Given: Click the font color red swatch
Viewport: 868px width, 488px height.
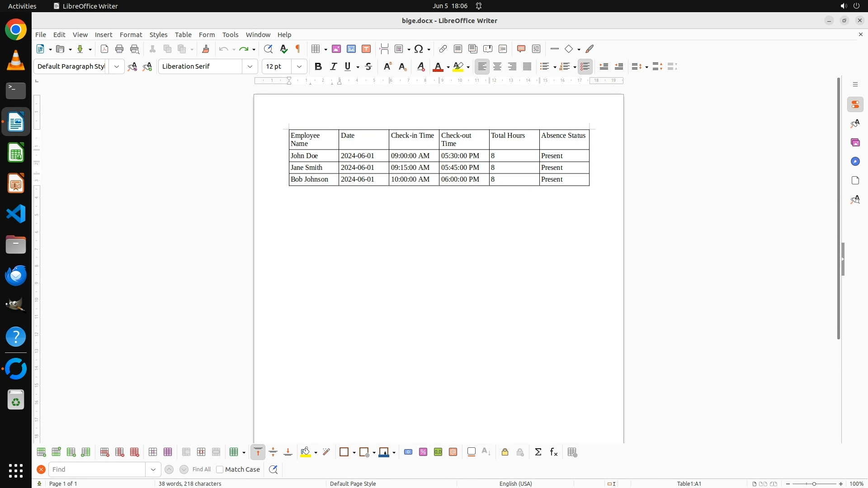Looking at the screenshot, I should pos(438,67).
